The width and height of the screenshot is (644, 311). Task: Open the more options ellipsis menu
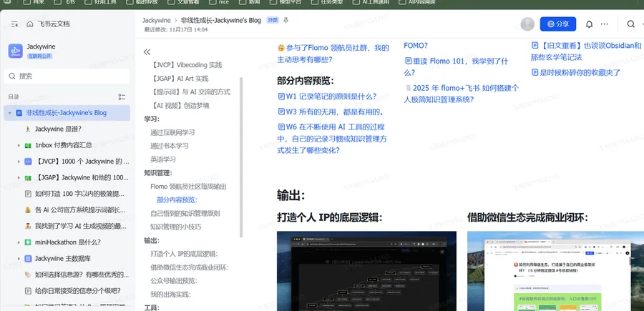604,24
